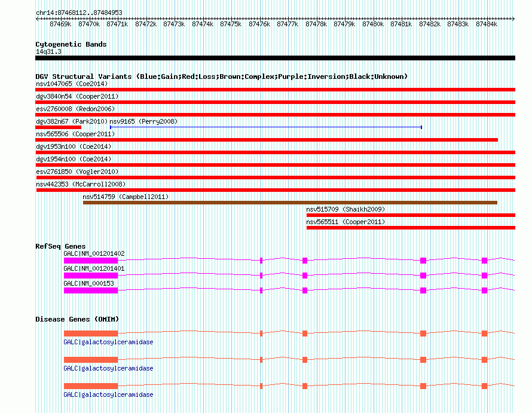This screenshot has height=413, width=532.
Task: Open variant nsv565511 (Cooper2011) label
Action: pos(346,222)
